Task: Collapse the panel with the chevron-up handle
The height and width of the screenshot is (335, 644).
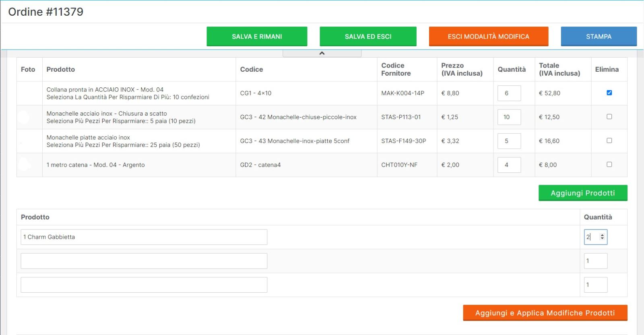Action: click(x=322, y=53)
